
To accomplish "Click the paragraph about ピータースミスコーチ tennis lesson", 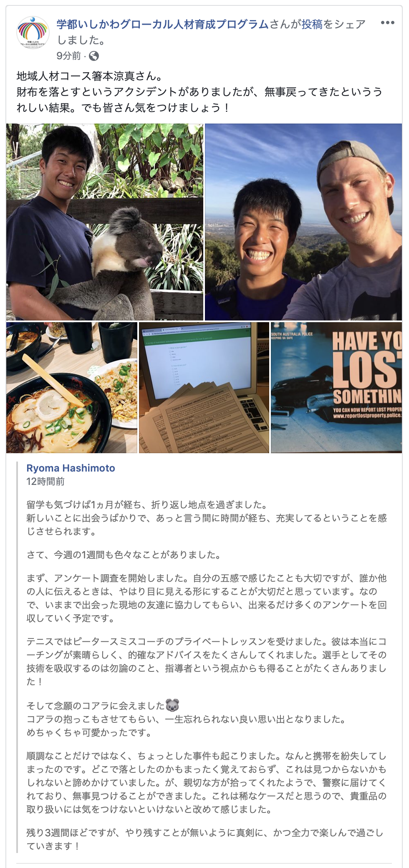I will (207, 661).
